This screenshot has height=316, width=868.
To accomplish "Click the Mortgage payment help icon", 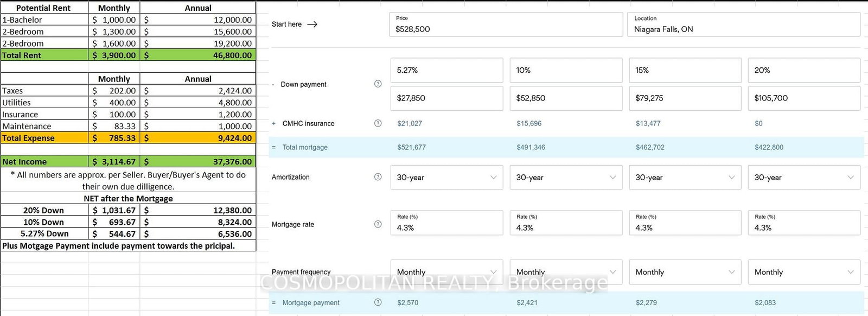I will click(x=378, y=302).
